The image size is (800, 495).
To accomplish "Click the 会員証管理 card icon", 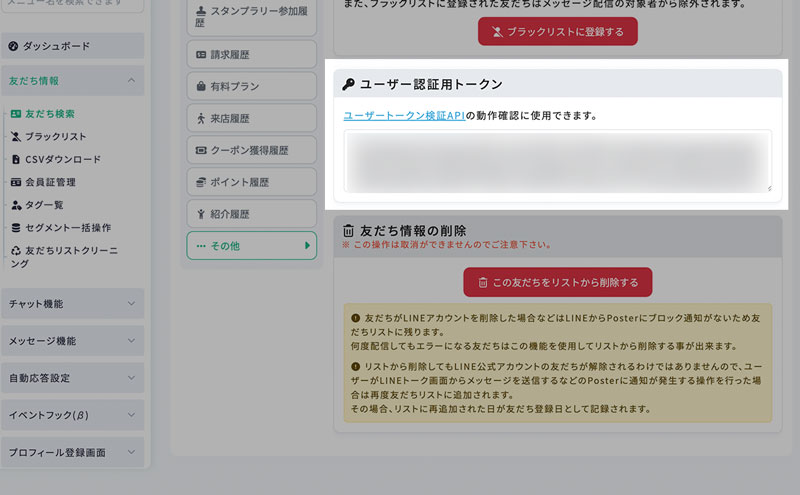I will click(x=16, y=182).
